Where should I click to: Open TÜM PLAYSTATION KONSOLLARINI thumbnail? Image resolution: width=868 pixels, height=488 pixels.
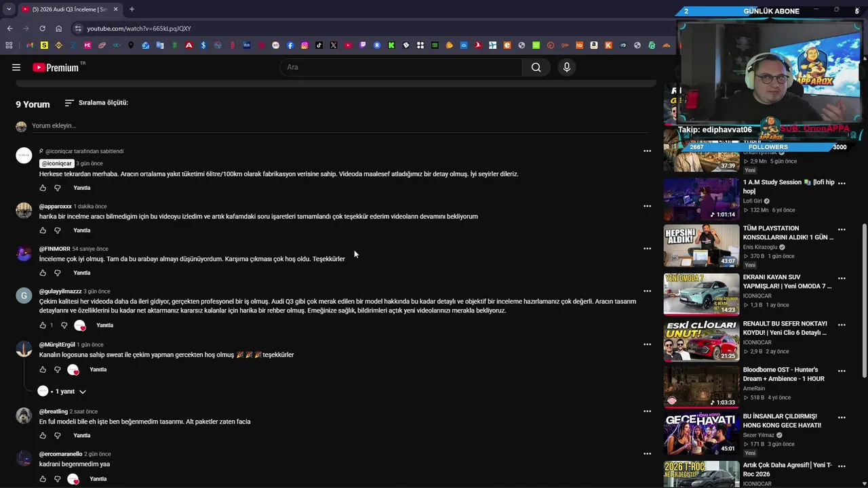pyautogui.click(x=701, y=245)
